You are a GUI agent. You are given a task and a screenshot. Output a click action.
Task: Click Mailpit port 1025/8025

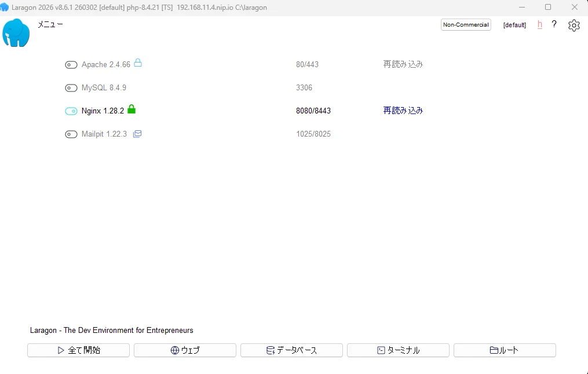pos(313,134)
